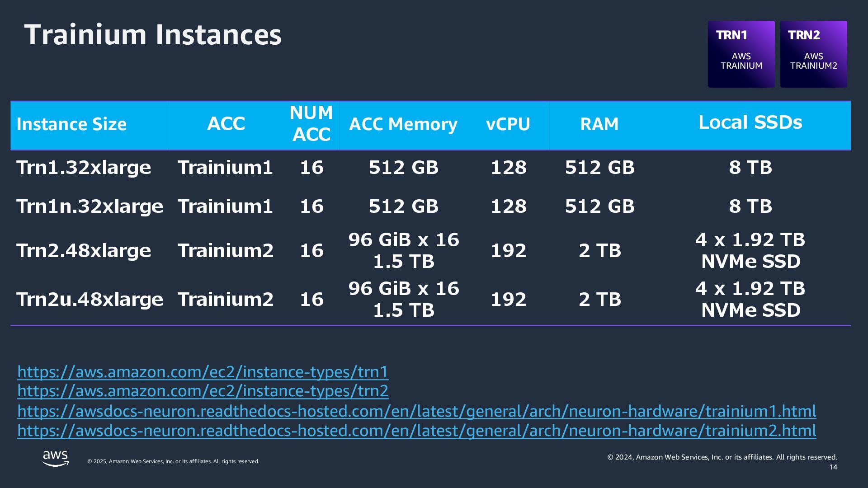Click the TRN1 AWS Trainium chip icon
The image size is (868, 488).
click(741, 54)
